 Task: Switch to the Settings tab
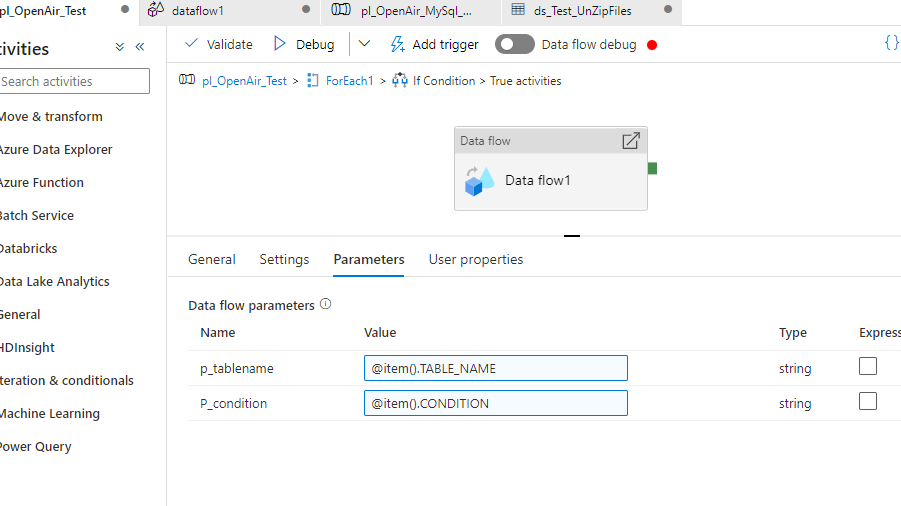284,260
